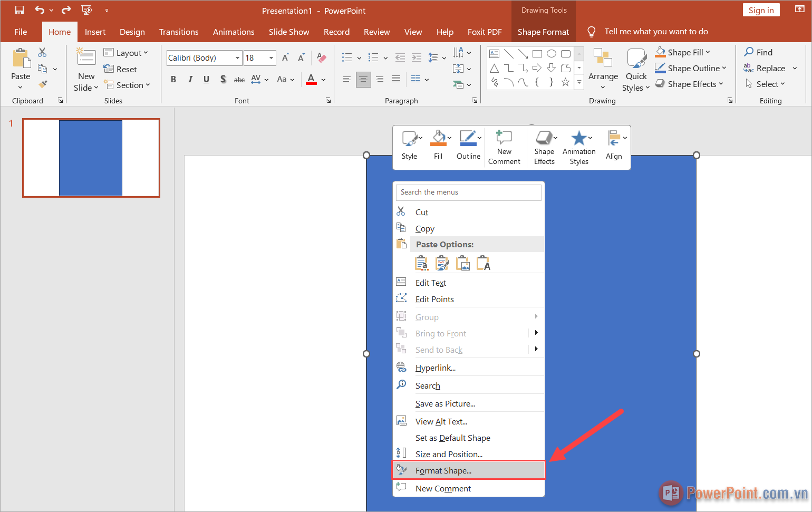Toggle center text alignment

(363, 80)
